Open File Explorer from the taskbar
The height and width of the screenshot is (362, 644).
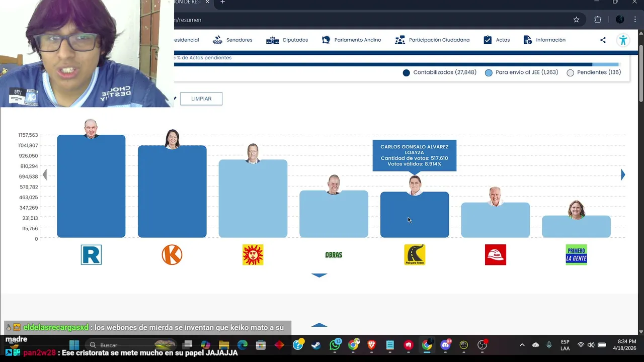point(224,345)
